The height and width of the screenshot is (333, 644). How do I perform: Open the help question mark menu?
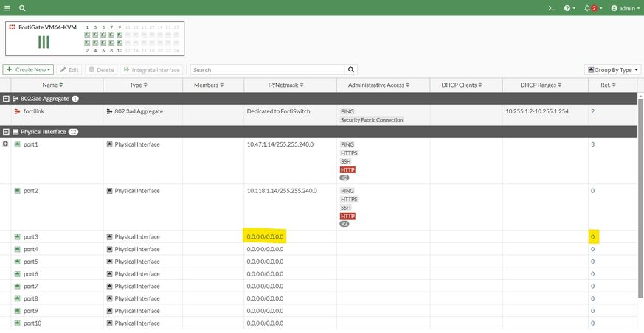click(x=569, y=8)
